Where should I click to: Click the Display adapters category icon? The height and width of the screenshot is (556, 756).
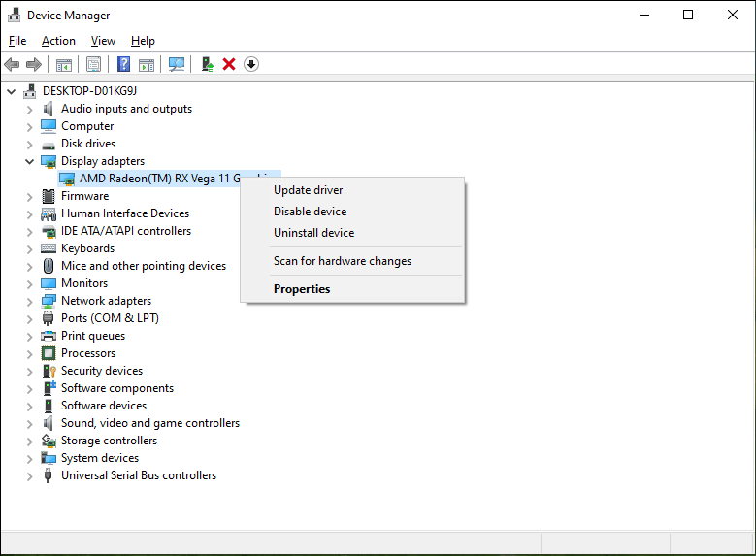click(x=49, y=161)
